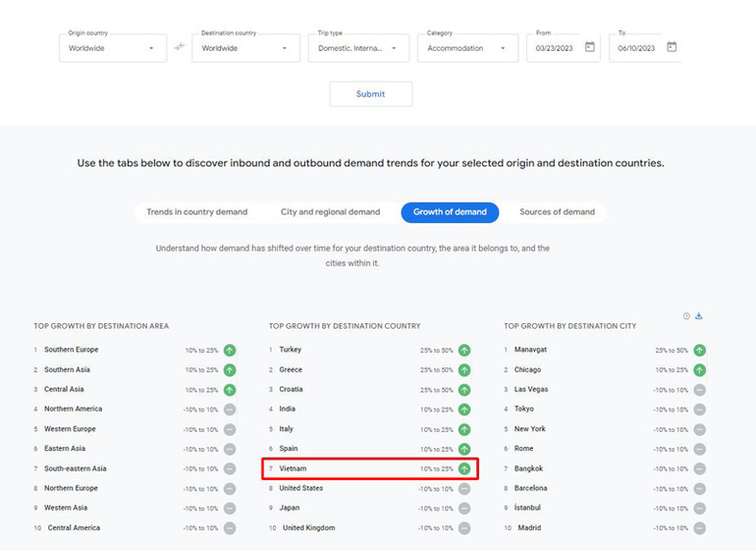
Task: Switch to Trends in country demand tab
Action: (x=197, y=212)
